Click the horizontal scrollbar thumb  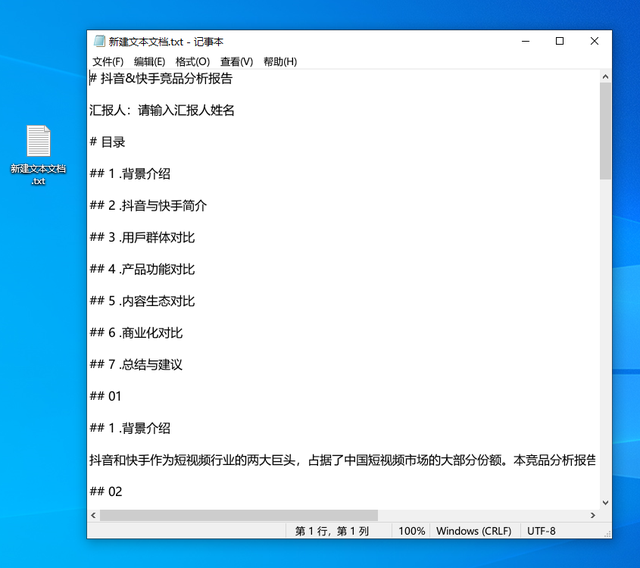coord(239,515)
